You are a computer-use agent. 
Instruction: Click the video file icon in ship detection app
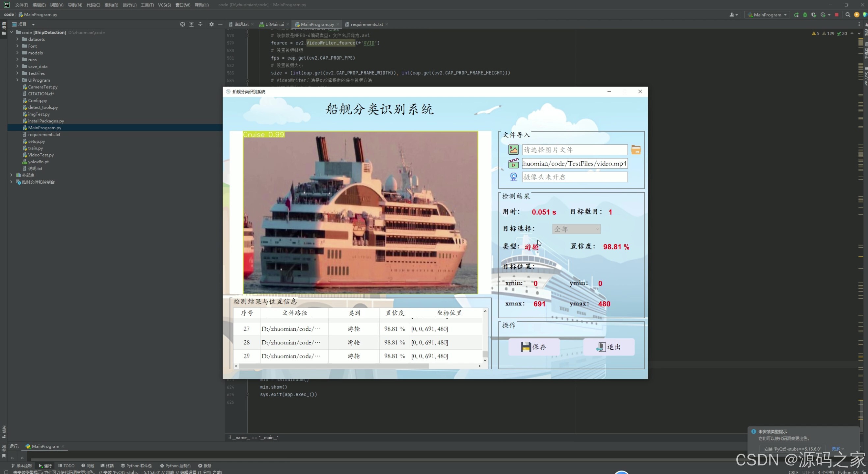pos(513,163)
